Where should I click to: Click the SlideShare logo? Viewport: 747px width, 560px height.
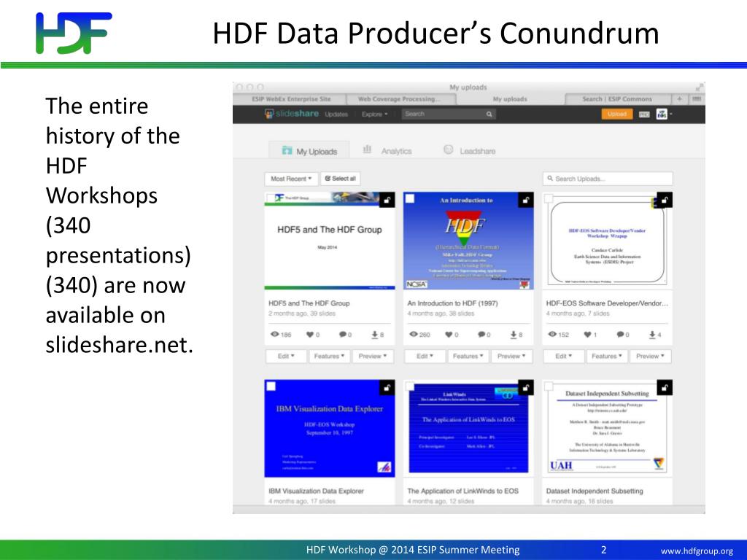tap(292, 114)
